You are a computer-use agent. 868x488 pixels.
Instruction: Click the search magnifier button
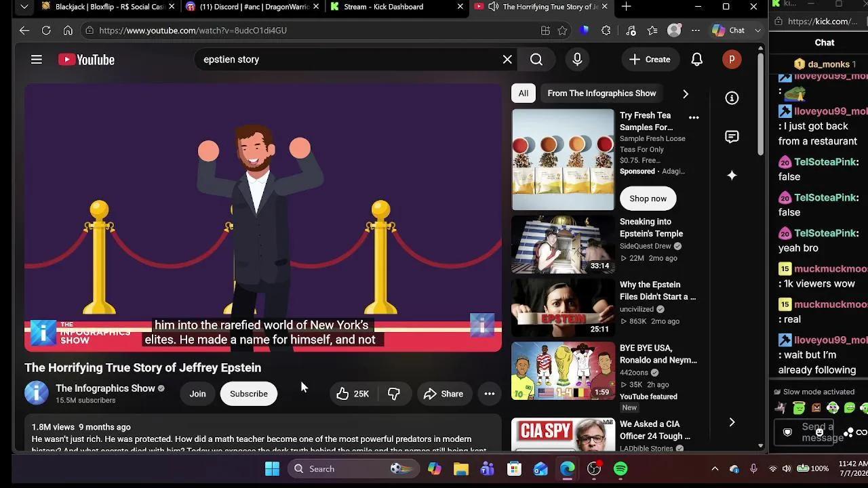coord(536,60)
